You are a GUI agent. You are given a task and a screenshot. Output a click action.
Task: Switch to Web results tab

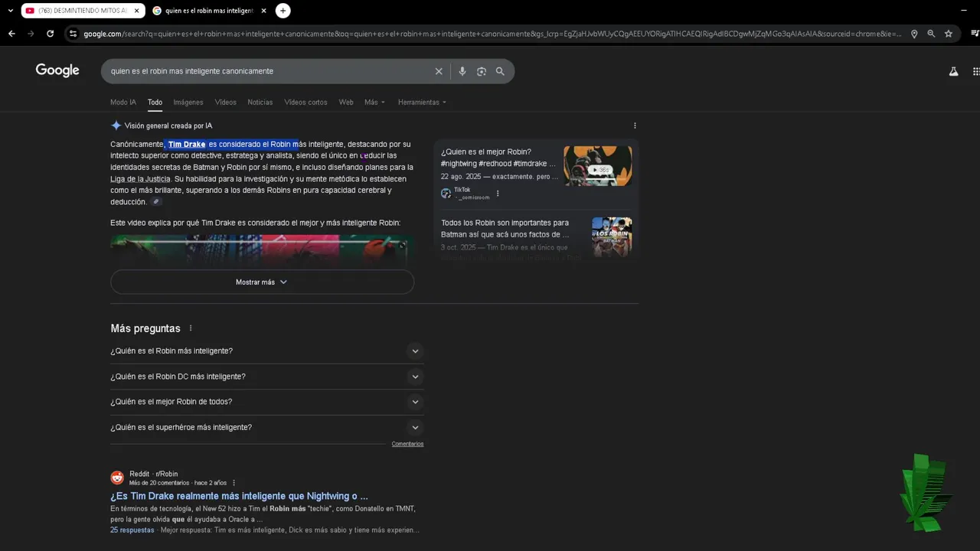346,102
